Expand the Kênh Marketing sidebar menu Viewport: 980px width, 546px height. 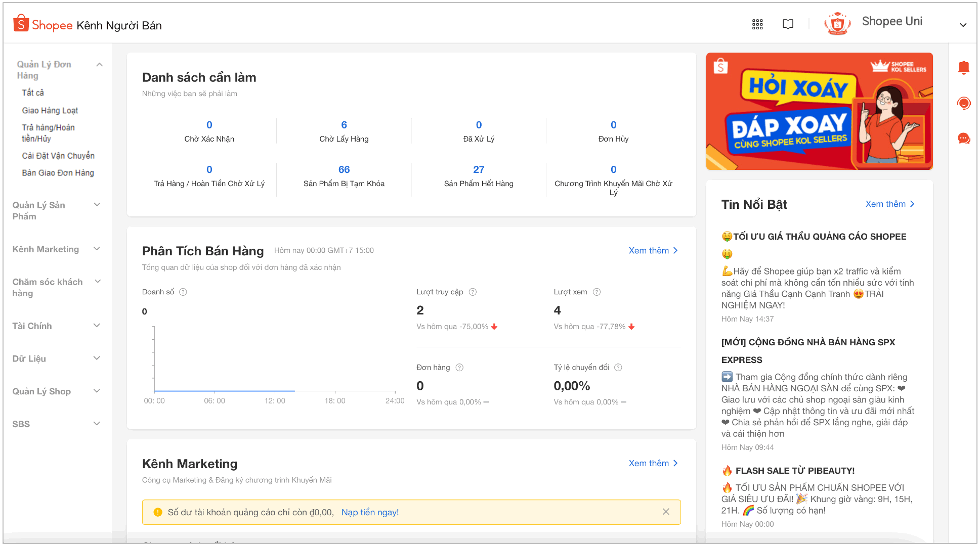[97, 249]
